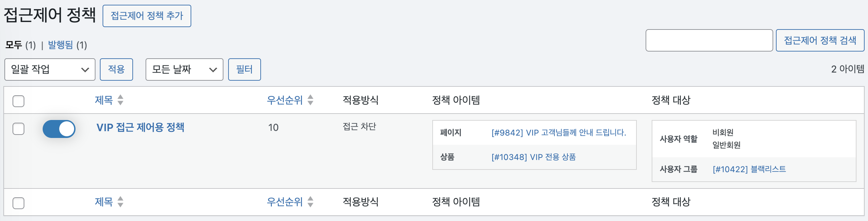Click the footer 우선순위 sort arrows icon
Viewport: 868px width, 221px height.
[310, 202]
